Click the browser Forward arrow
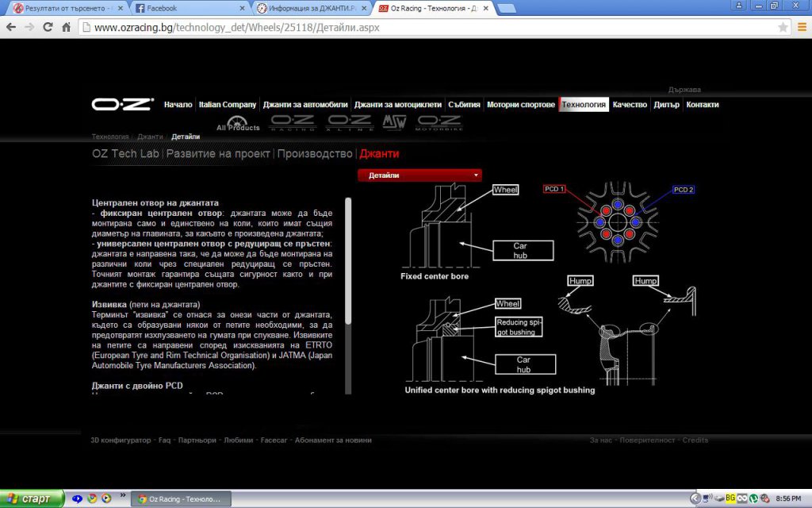This screenshot has width=812, height=508. tap(29, 28)
